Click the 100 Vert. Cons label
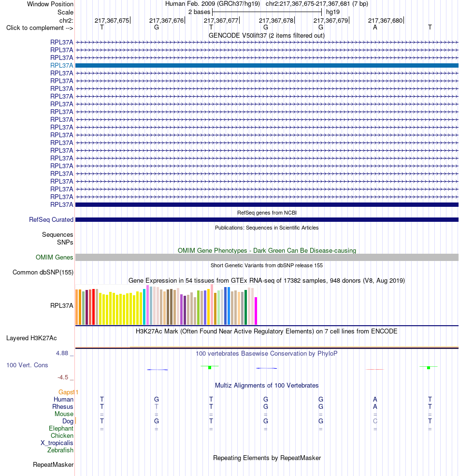459x476 pixels. 27,365
